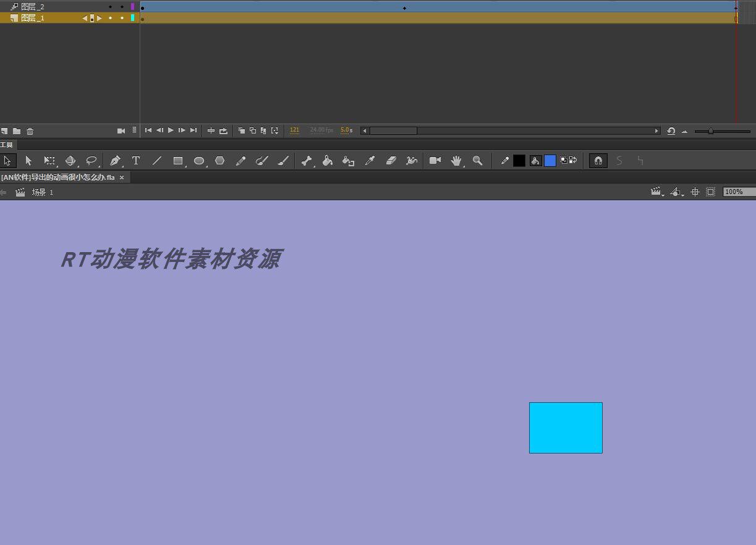Select the Subselection tool

point(28,161)
